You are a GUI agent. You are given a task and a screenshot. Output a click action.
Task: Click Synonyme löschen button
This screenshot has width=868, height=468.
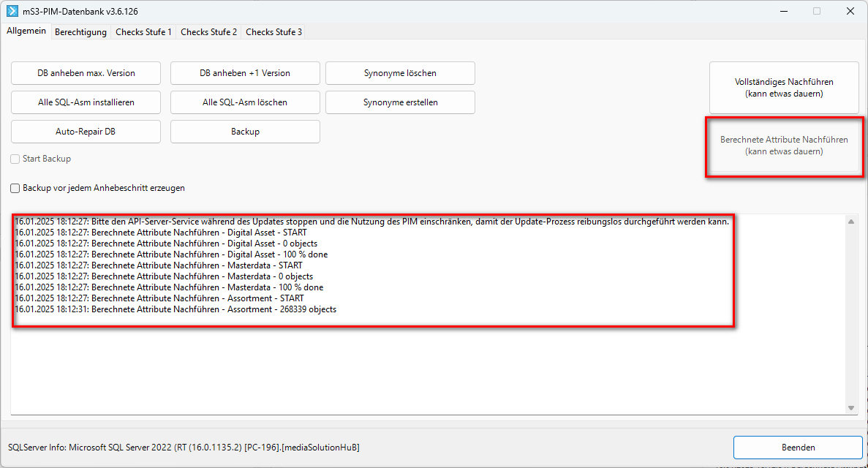(x=400, y=73)
